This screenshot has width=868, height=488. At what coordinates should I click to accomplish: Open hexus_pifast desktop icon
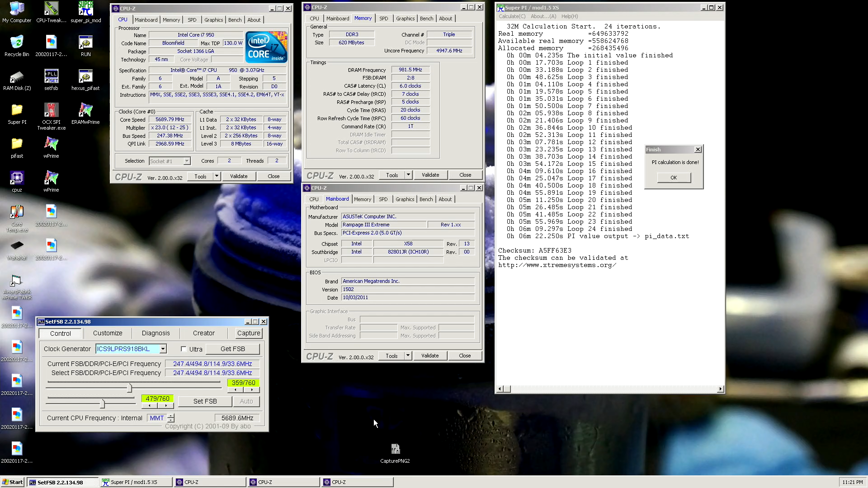[x=85, y=80]
